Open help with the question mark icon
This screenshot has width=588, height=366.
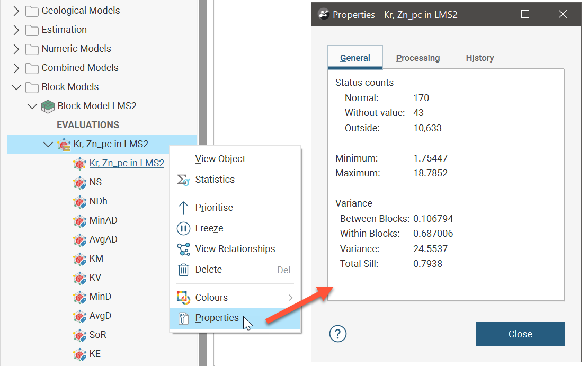coord(338,334)
